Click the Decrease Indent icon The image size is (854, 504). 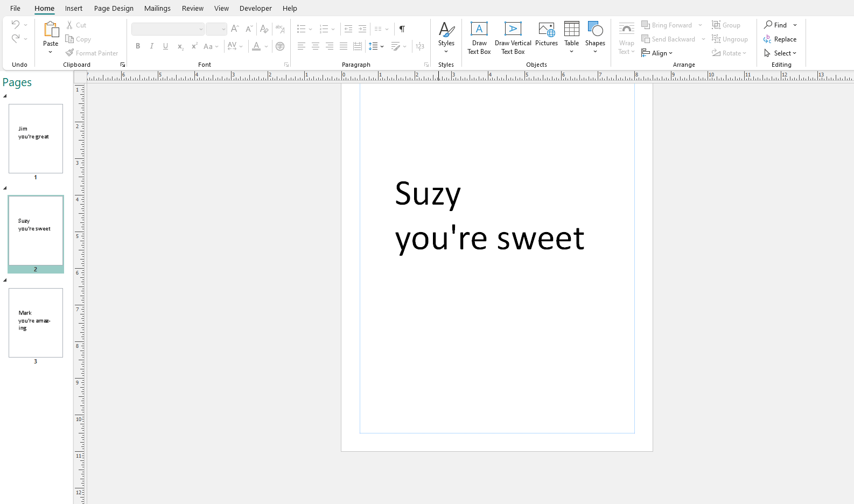[348, 29]
